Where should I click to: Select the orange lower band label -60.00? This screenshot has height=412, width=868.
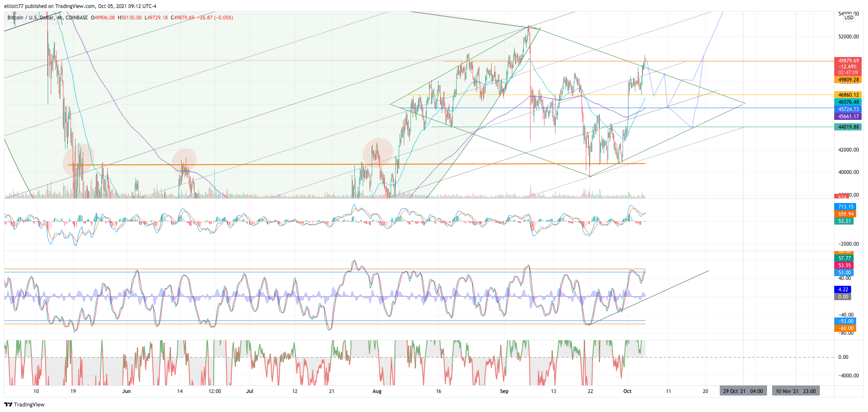(846, 328)
